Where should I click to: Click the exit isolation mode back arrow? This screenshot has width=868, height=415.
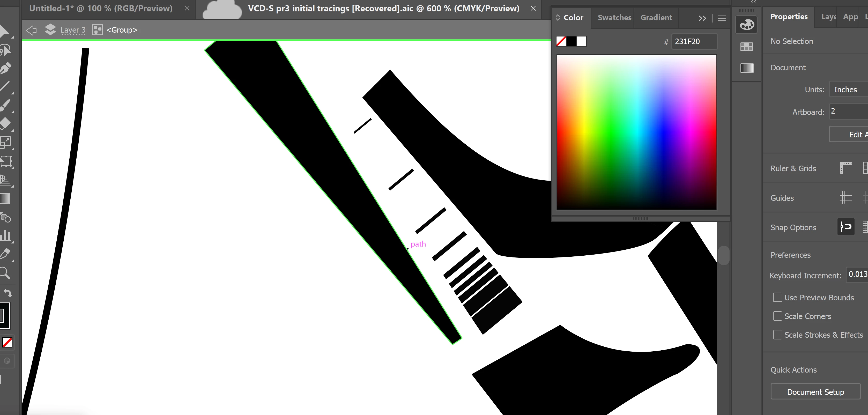coord(31,30)
